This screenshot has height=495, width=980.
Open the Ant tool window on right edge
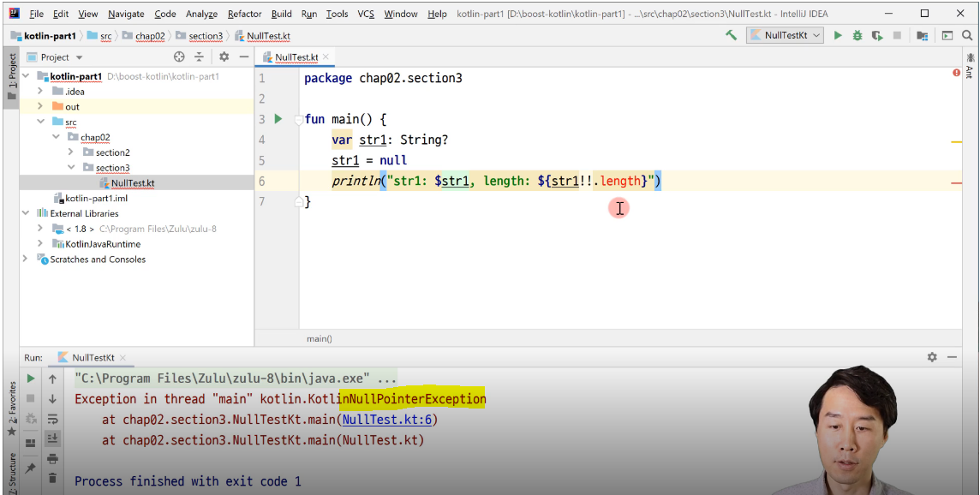click(x=970, y=64)
